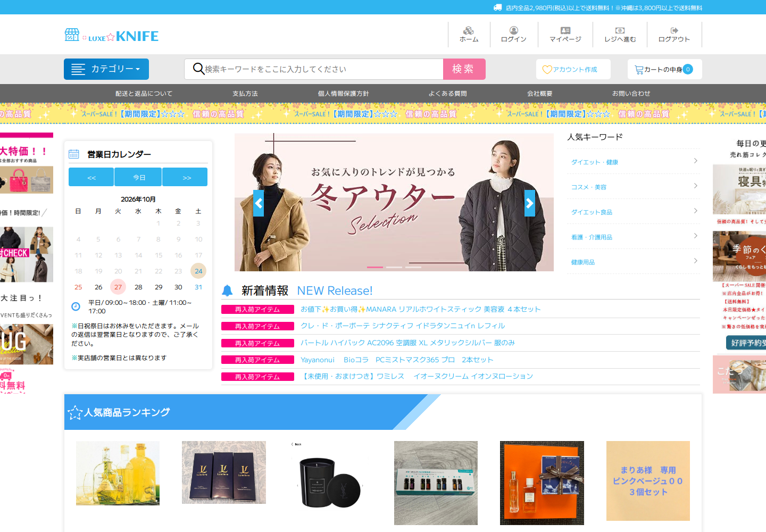Open 支払方法 menu item
Image resolution: width=766 pixels, height=532 pixels.
click(x=245, y=94)
